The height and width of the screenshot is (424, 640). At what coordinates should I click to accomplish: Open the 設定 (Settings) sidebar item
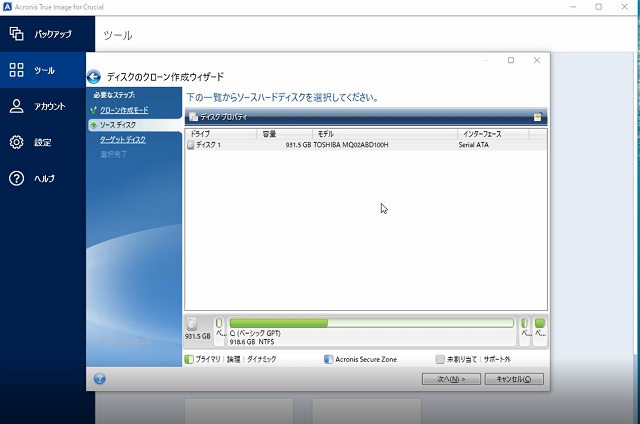pyautogui.click(x=43, y=142)
